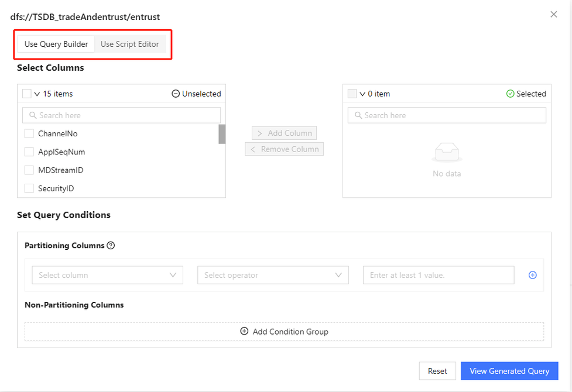This screenshot has width=572, height=392.
Task: Close the query dialog with the X icon
Action: point(553,14)
